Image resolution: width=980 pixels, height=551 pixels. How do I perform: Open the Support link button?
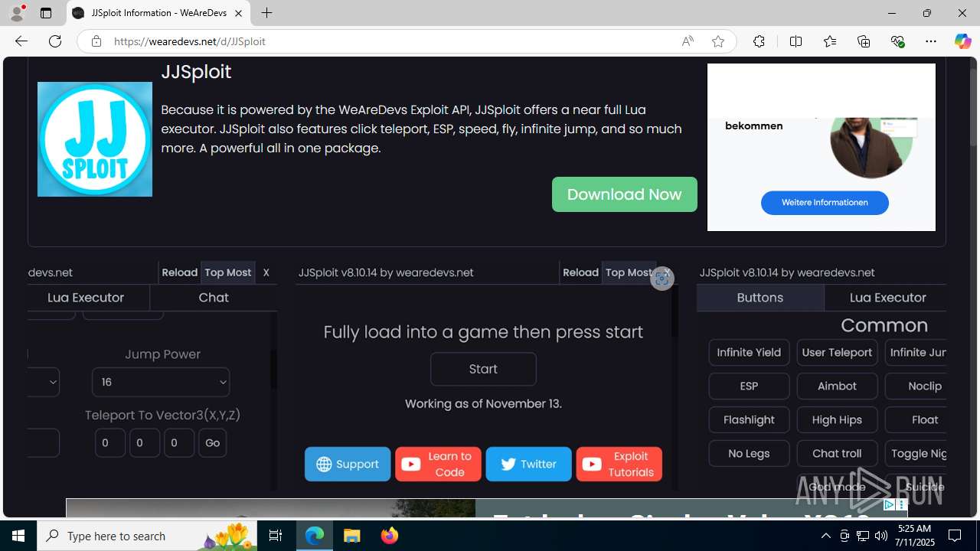348,464
